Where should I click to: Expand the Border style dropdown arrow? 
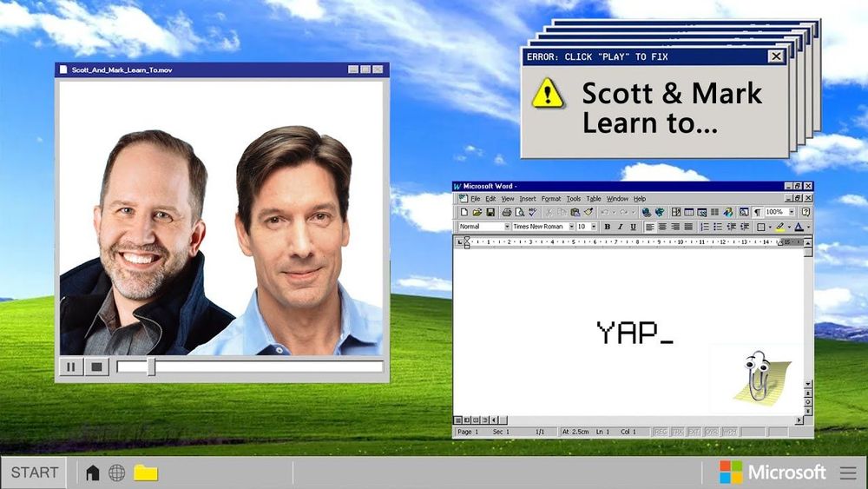click(770, 227)
